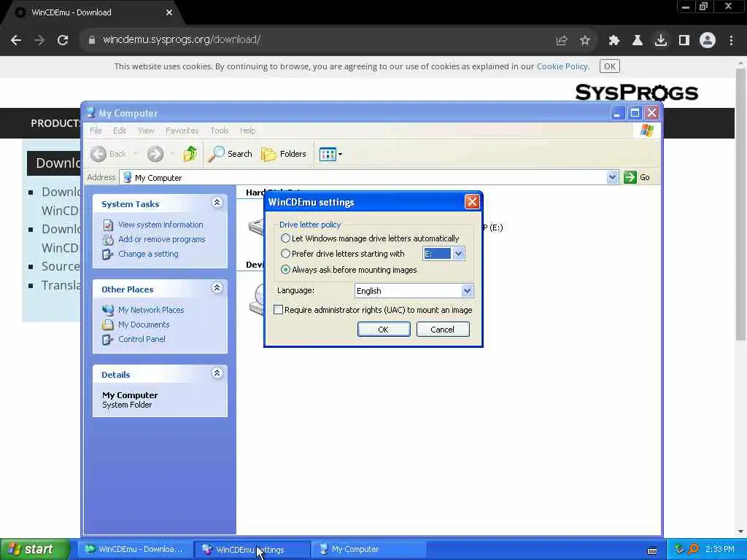
Task: Click OK in WinCDEmu settings dialog
Action: pos(384,330)
